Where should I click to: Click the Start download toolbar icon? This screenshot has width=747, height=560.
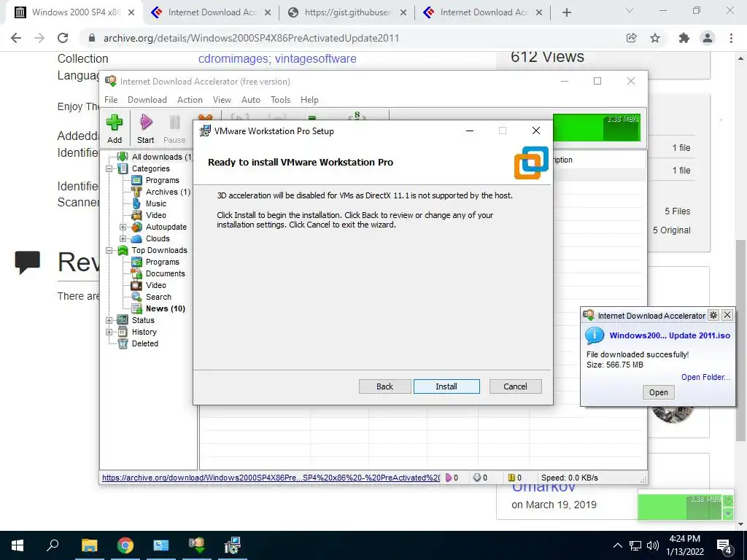point(146,128)
